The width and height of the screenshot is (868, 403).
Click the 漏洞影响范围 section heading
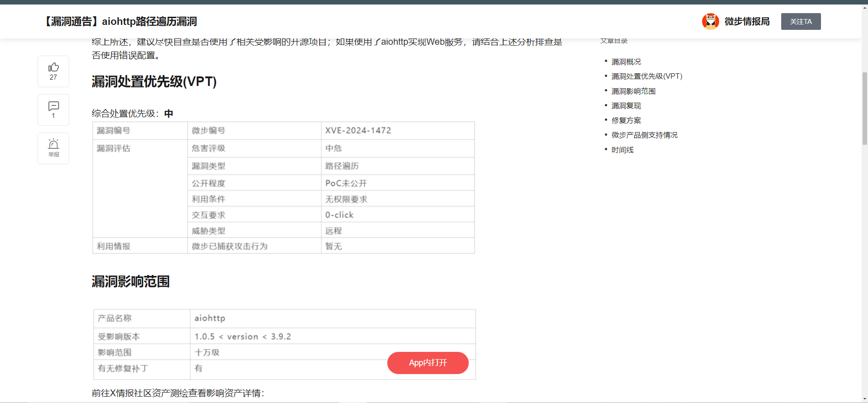pos(131,281)
